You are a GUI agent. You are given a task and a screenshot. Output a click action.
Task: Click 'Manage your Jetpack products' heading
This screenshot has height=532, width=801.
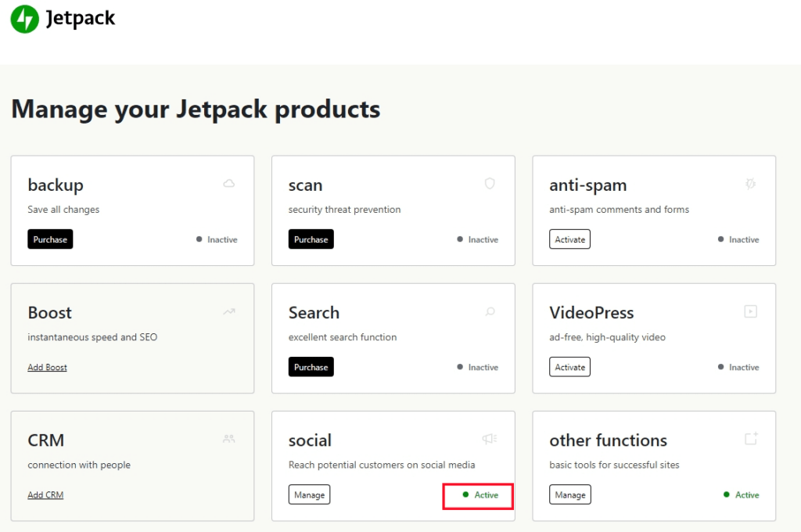pyautogui.click(x=196, y=110)
